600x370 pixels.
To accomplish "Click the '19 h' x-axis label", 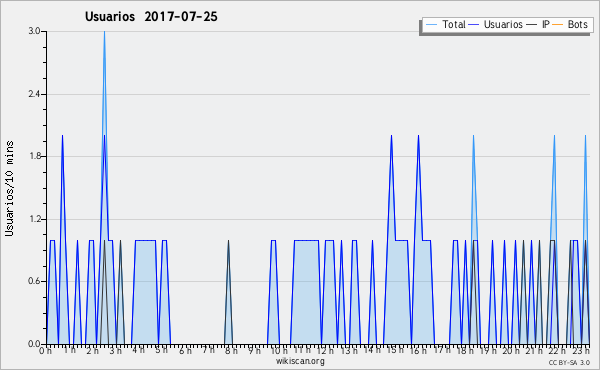I will (488, 351).
